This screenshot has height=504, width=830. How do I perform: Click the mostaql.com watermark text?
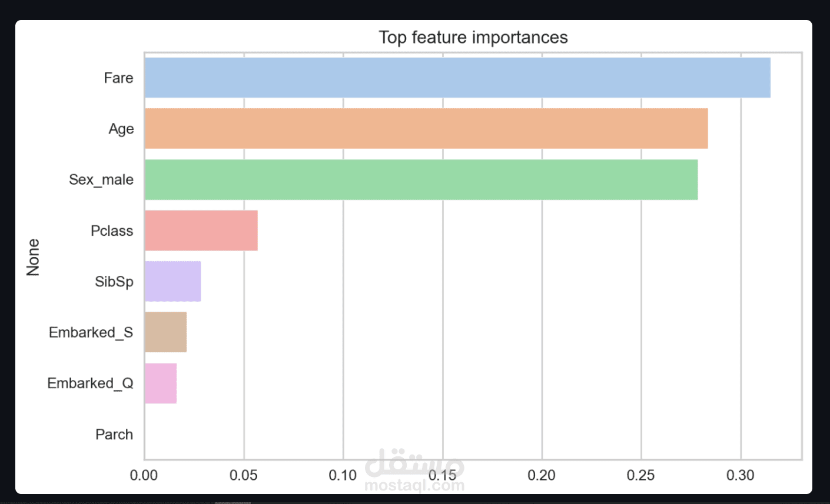[414, 485]
